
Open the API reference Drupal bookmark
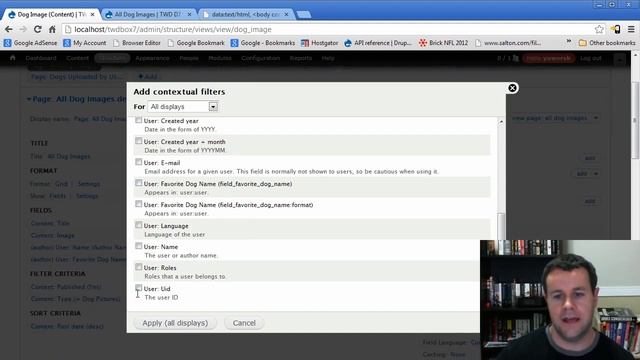click(x=378, y=42)
